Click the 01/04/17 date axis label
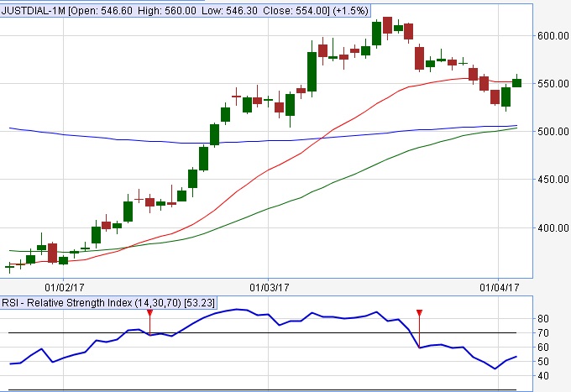This screenshot has height=392, width=571. 500,288
